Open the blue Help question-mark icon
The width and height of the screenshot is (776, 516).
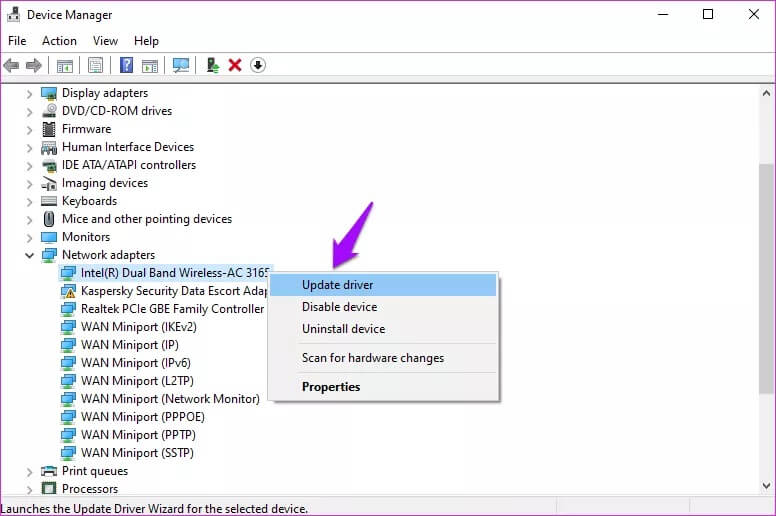coord(127,65)
